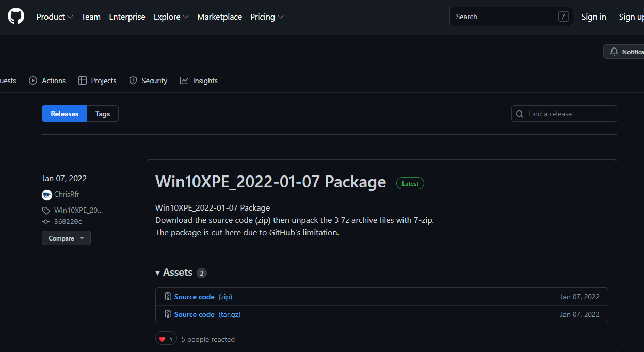The width and height of the screenshot is (644, 352).
Task: Open commit 360220c
Action: coord(68,222)
